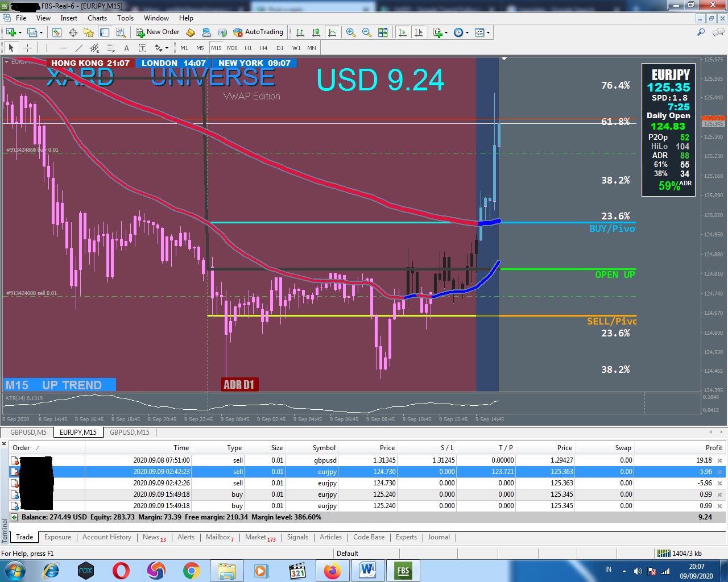Select the text label tool
728x582 pixels.
point(142,48)
